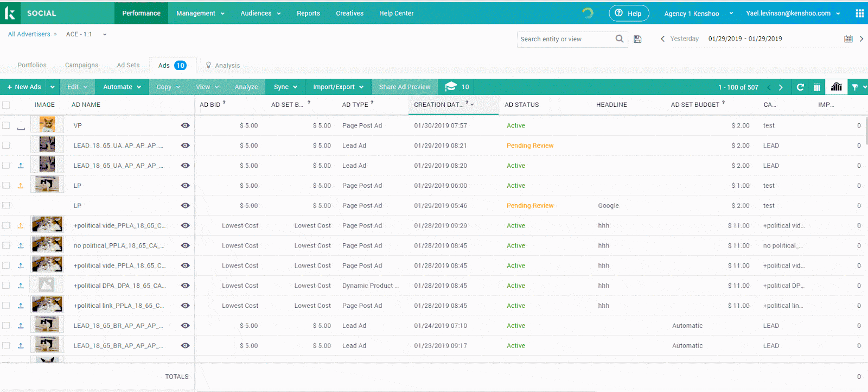The width and height of the screenshot is (868, 392).
Task: Switch to the Campaigns tab
Action: coord(81,65)
